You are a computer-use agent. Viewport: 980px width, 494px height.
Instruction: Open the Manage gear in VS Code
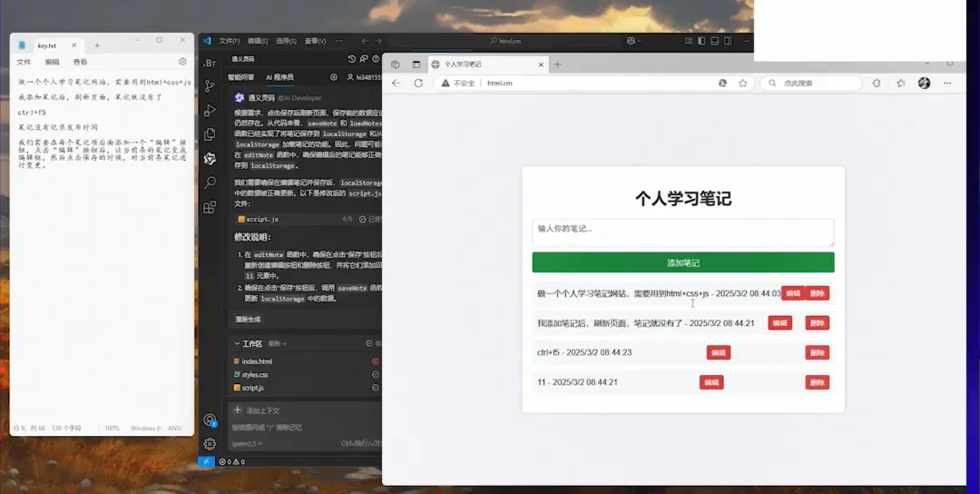point(210,443)
